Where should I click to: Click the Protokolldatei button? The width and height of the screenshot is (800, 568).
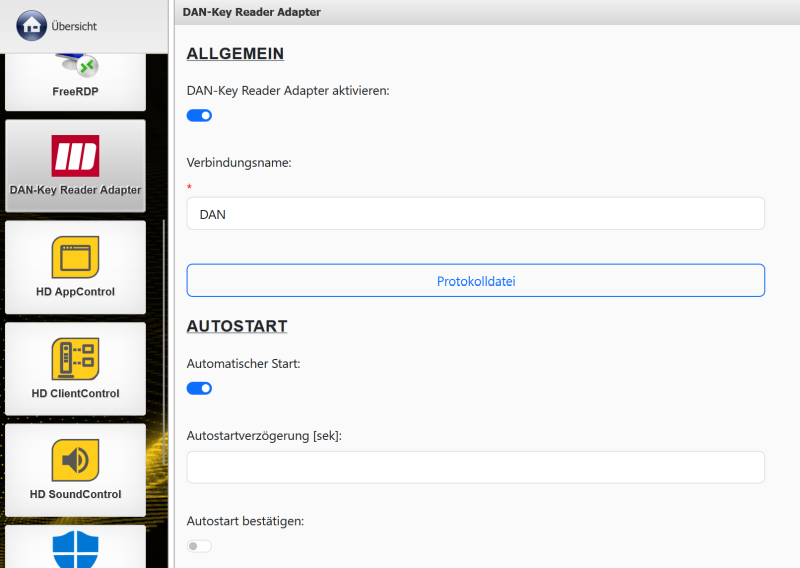pyautogui.click(x=475, y=281)
